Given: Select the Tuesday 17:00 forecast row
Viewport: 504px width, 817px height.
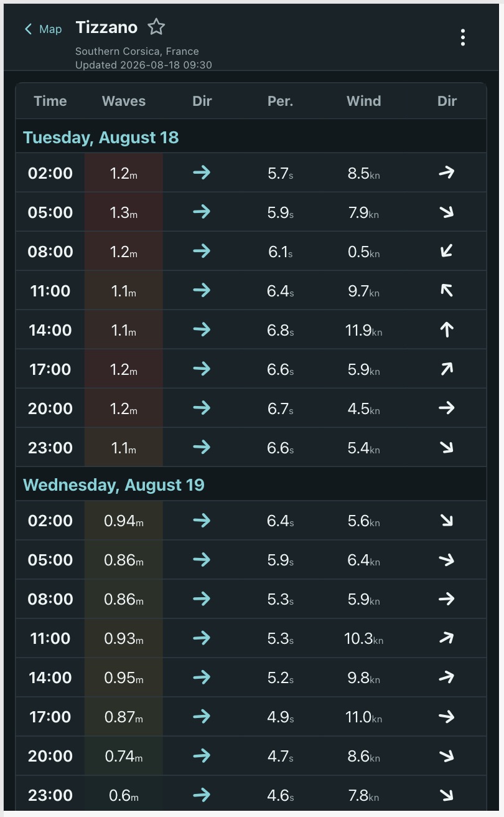Looking at the screenshot, I should coord(251,369).
